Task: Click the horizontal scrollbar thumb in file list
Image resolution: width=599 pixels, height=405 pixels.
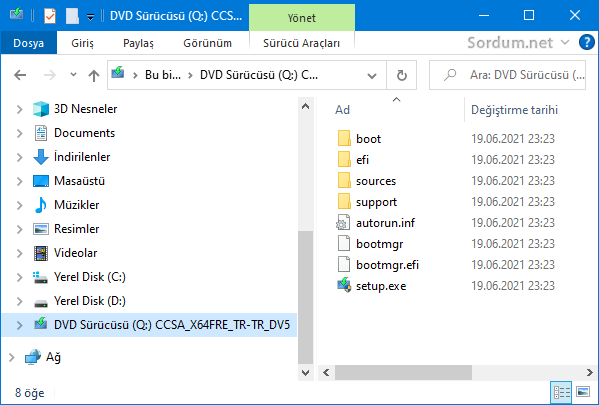Action: point(403,372)
